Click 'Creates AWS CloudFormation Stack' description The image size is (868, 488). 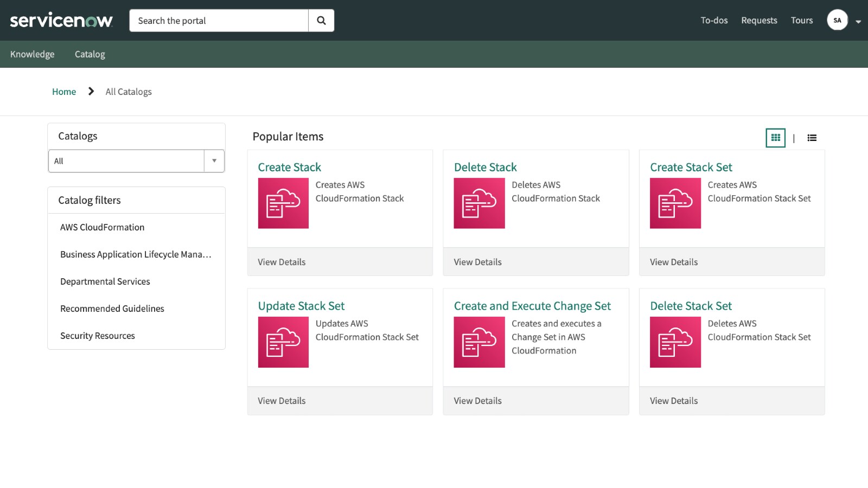tap(360, 191)
